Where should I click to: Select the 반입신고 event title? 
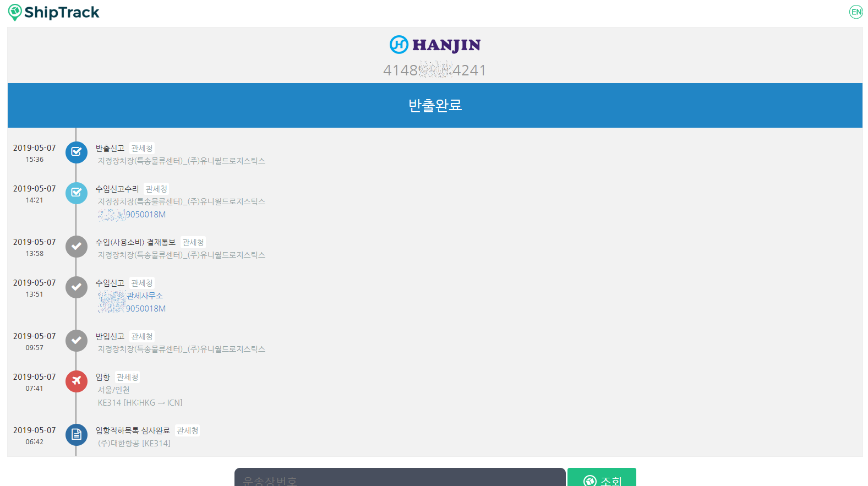[x=110, y=336]
